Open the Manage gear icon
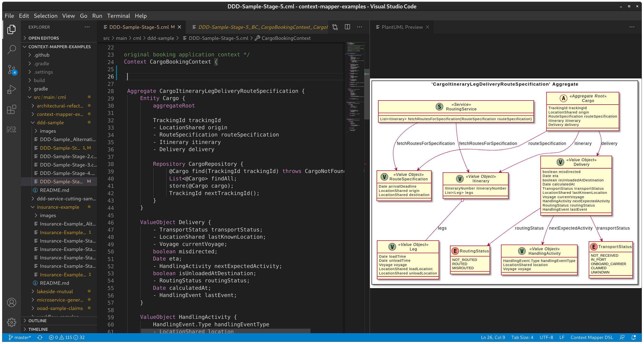The height and width of the screenshot is (344, 644). click(12, 322)
